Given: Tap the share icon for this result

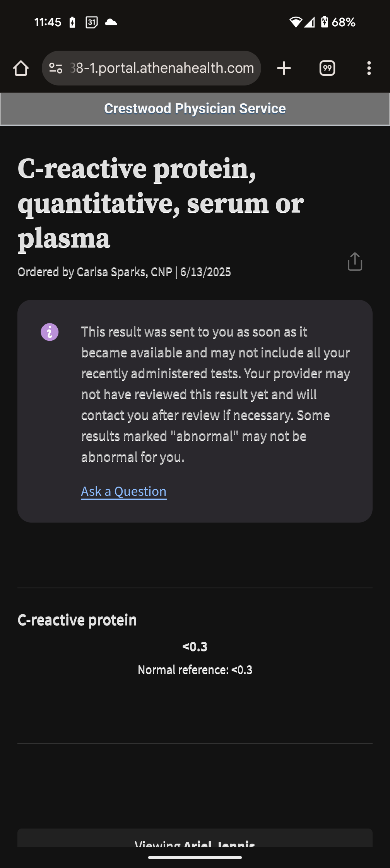Looking at the screenshot, I should pyautogui.click(x=354, y=262).
